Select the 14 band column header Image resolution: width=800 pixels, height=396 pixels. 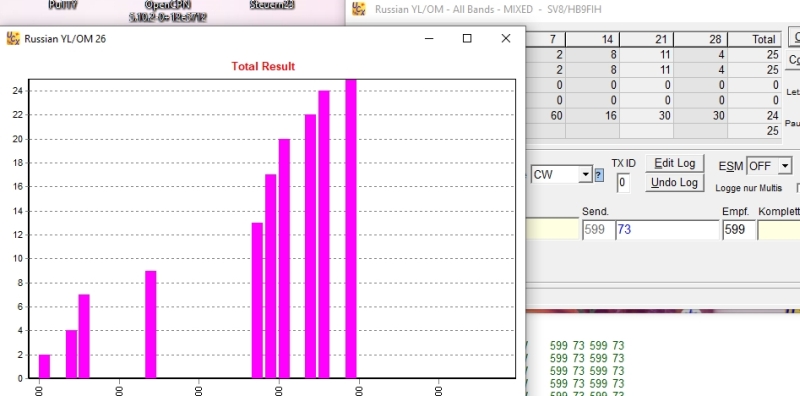click(592, 39)
